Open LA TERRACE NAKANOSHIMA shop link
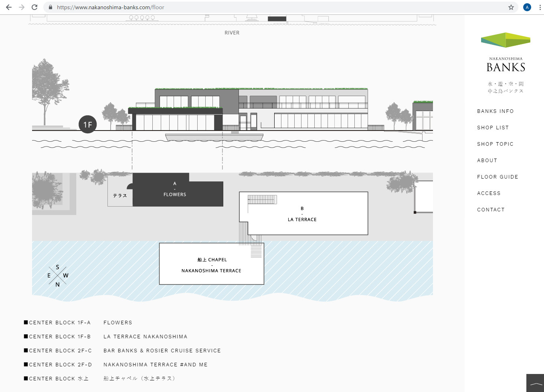The width and height of the screenshot is (544, 392). [x=146, y=337]
